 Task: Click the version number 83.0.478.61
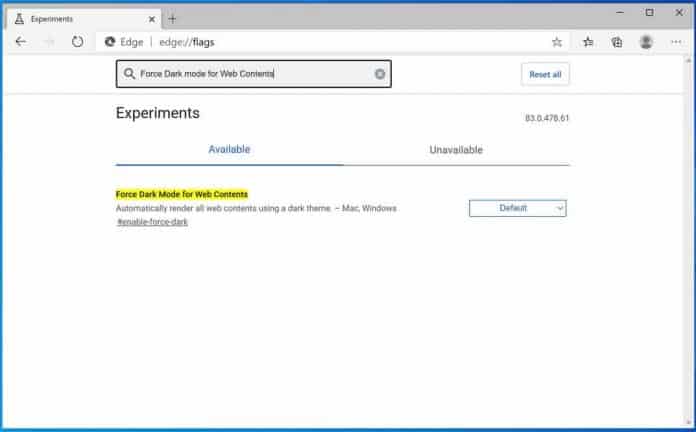[547, 118]
